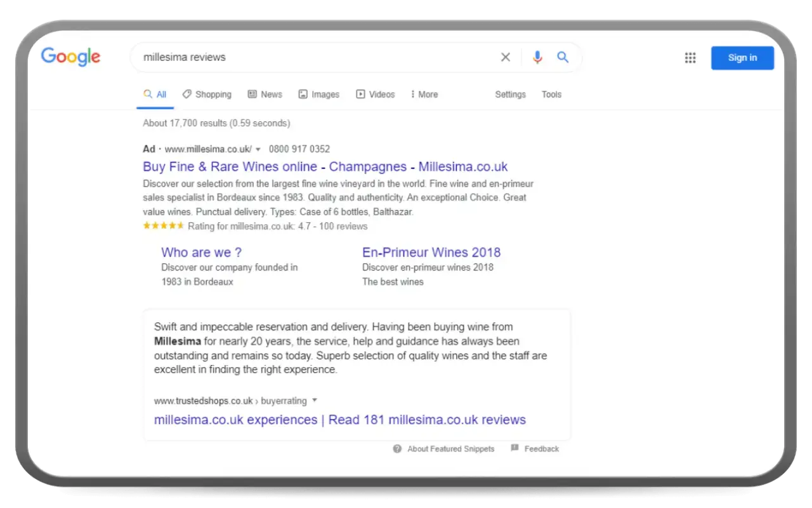Expand the trustedshops.co.uk result dropdown arrow
Viewport: 812px width, 508px height.
pos(315,401)
